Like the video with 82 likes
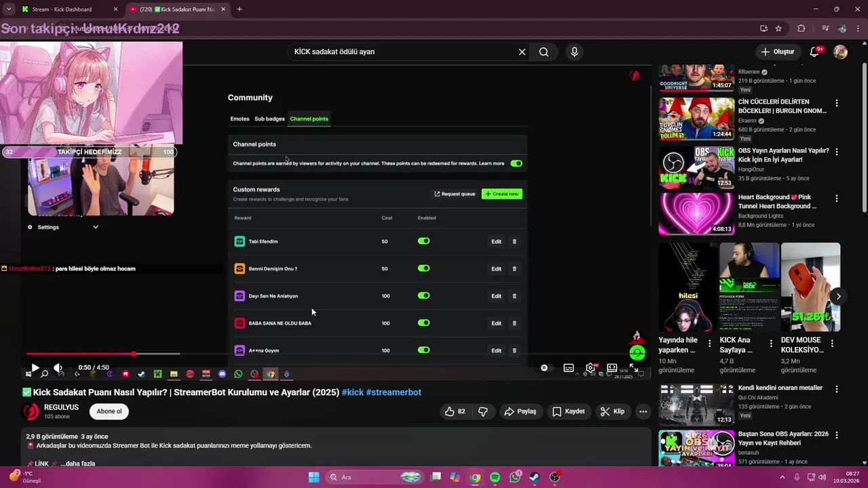868x488 pixels. pos(456,411)
